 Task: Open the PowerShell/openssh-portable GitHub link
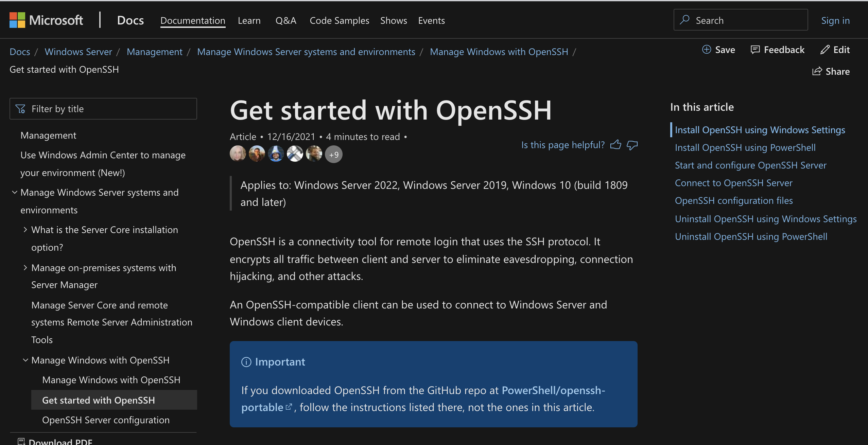coord(423,399)
